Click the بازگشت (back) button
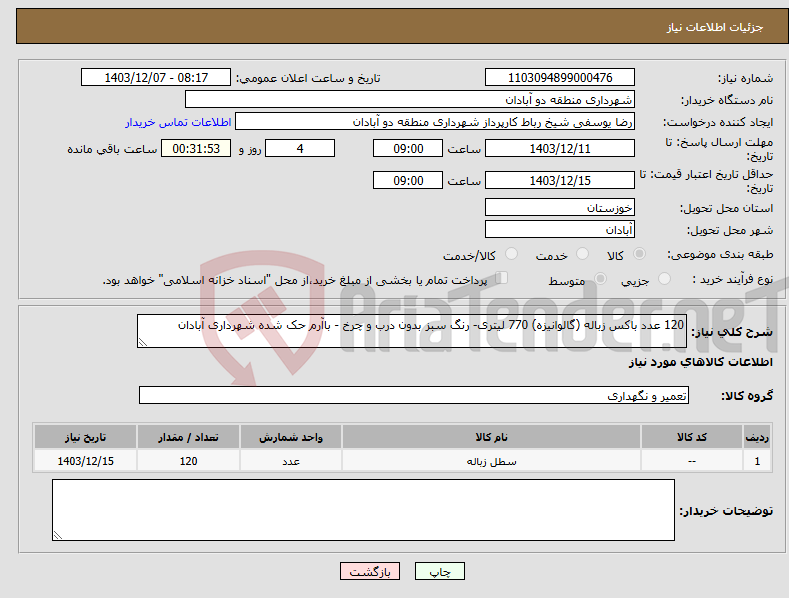 coord(370,571)
